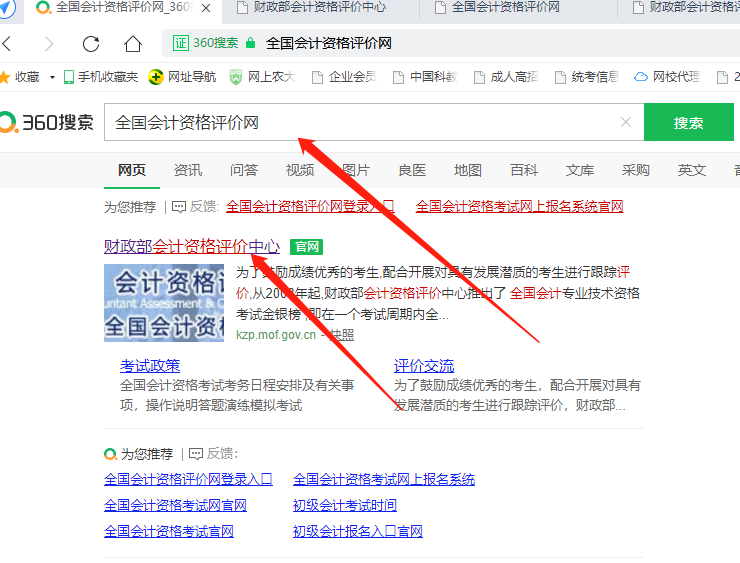Go to the browser home page icon
Viewport: 740px width, 563px height.
pos(133,44)
